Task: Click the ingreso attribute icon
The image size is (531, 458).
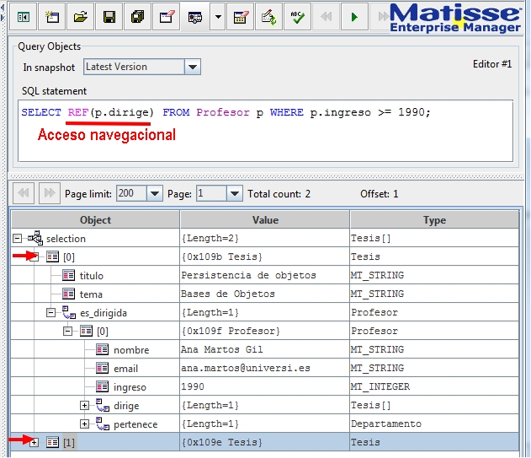Action: [x=102, y=386]
